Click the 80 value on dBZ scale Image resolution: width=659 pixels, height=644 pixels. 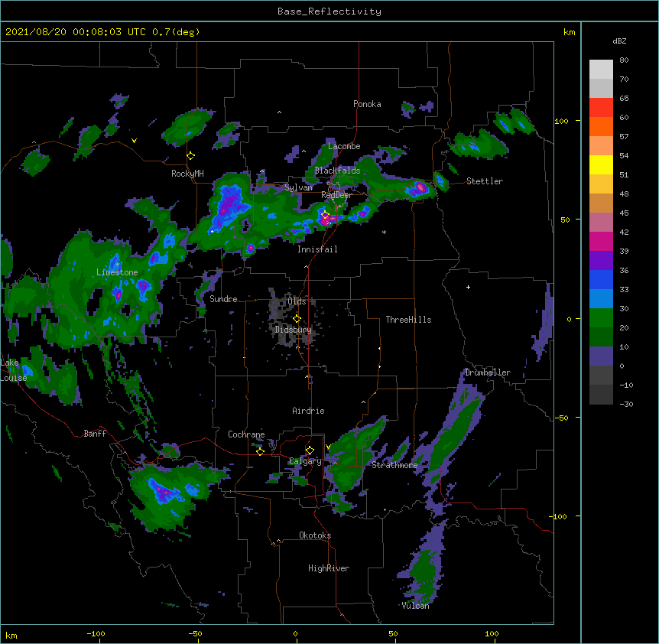pyautogui.click(x=624, y=60)
